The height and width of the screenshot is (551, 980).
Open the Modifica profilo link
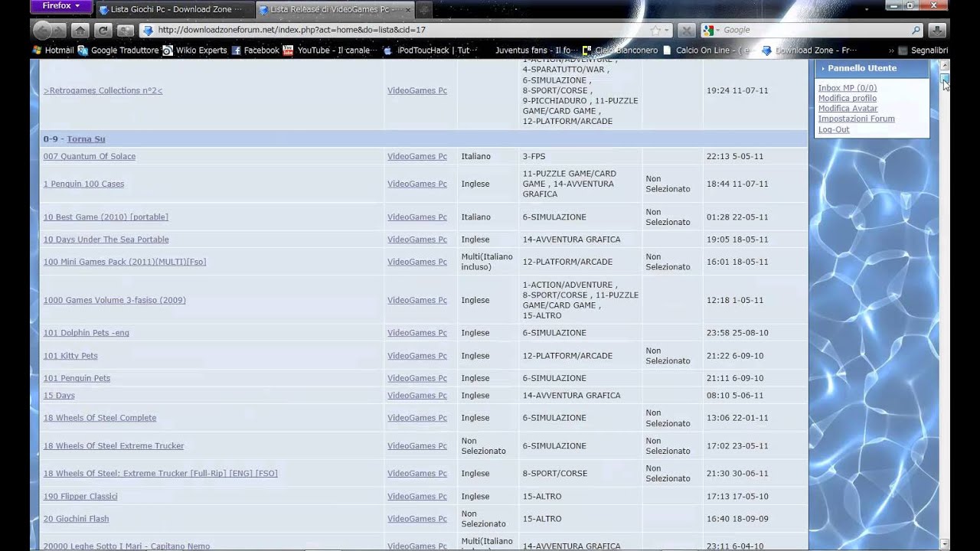point(848,98)
